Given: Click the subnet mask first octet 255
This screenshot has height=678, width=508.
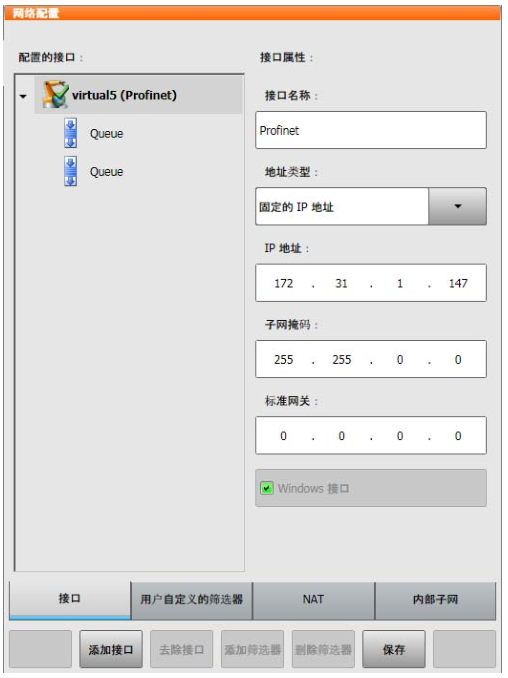Looking at the screenshot, I should [x=284, y=359].
